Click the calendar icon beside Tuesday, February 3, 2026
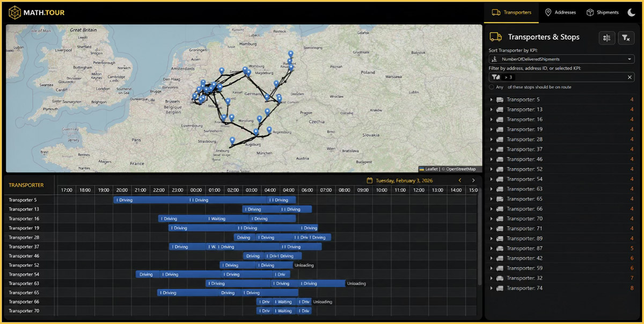 point(370,181)
